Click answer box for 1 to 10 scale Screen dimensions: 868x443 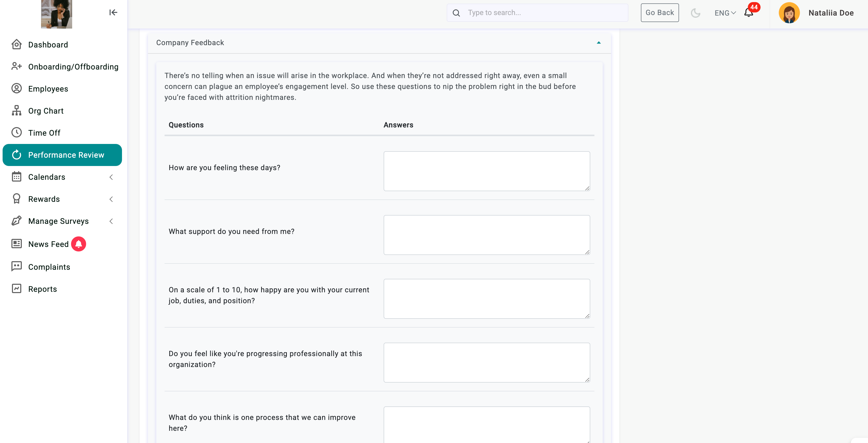(487, 299)
